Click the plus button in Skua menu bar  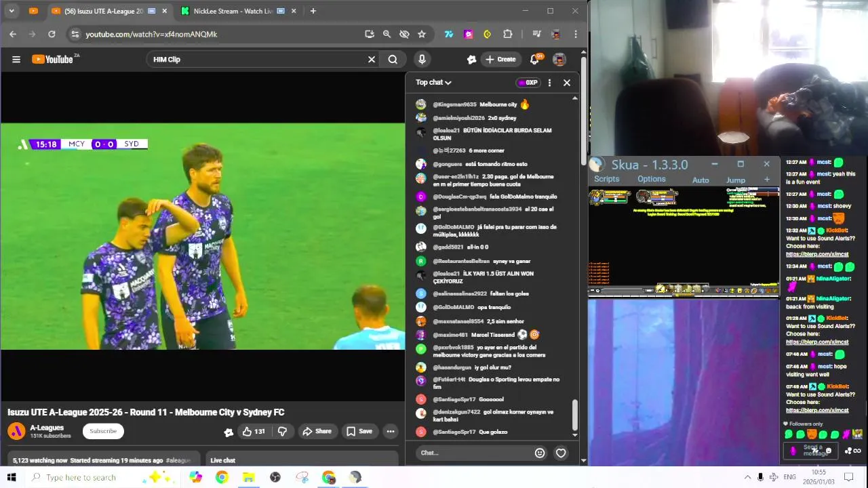tap(767, 180)
